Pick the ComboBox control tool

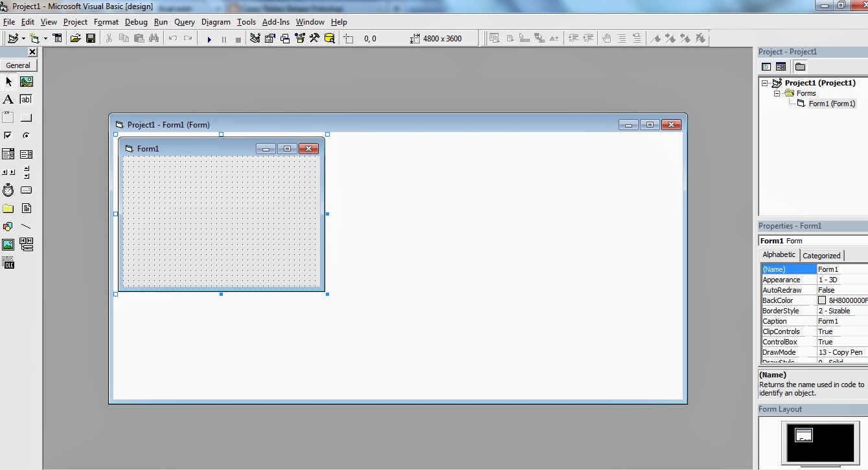(8, 154)
